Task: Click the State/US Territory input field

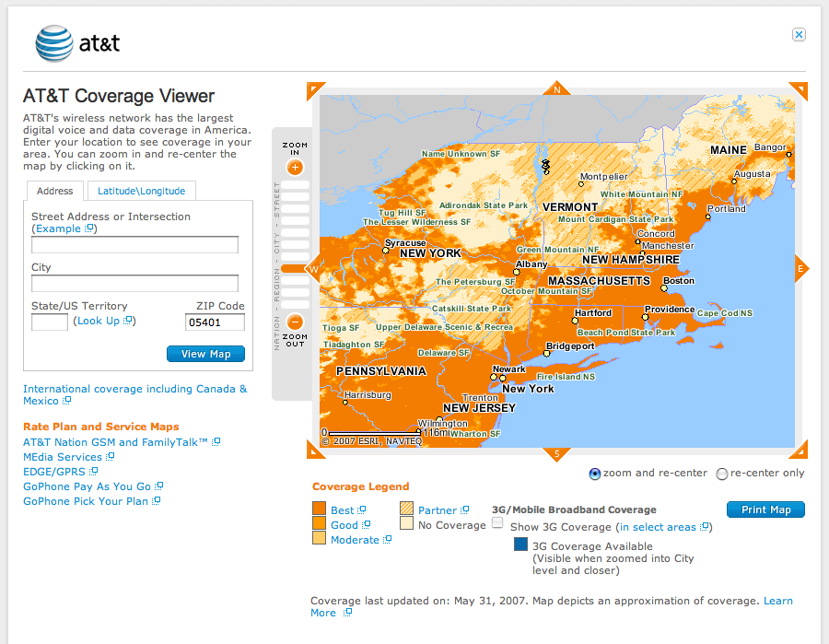Action: 50,322
